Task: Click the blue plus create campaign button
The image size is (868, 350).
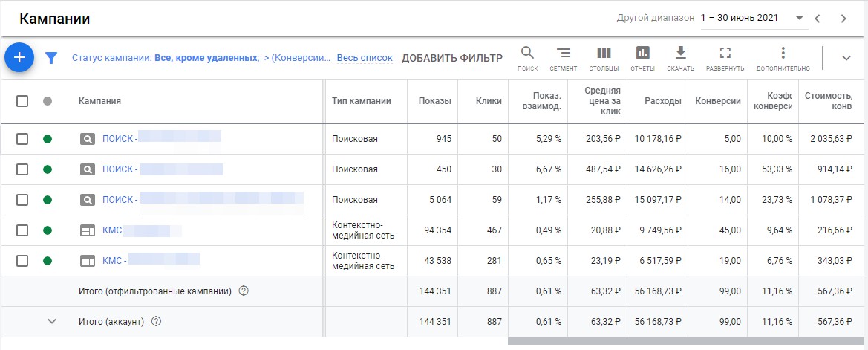Action: pos(19,57)
